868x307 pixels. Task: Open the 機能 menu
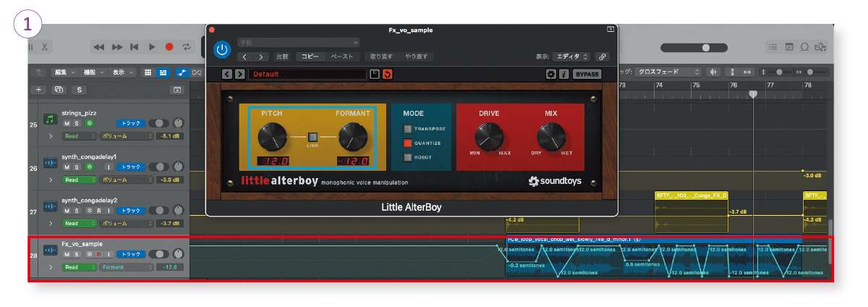point(93,72)
